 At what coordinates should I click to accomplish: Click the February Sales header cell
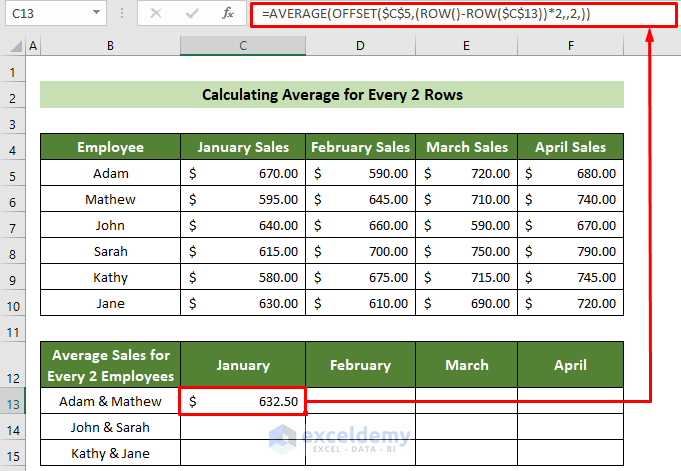point(360,147)
